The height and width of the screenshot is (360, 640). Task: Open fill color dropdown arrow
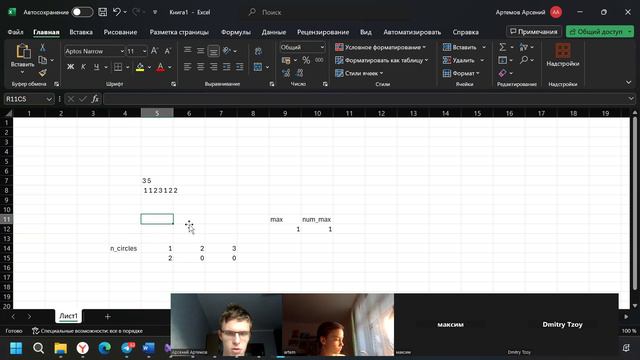click(149, 67)
